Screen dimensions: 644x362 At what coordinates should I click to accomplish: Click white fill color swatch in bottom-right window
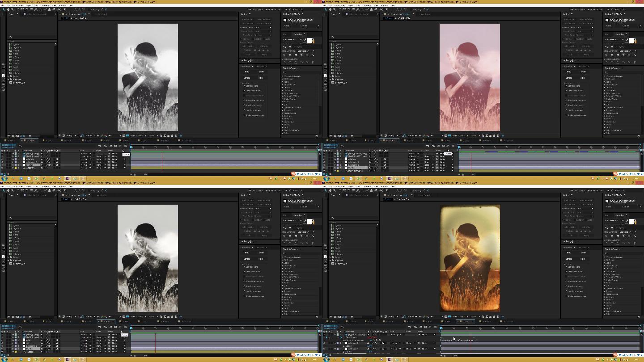(x=632, y=222)
